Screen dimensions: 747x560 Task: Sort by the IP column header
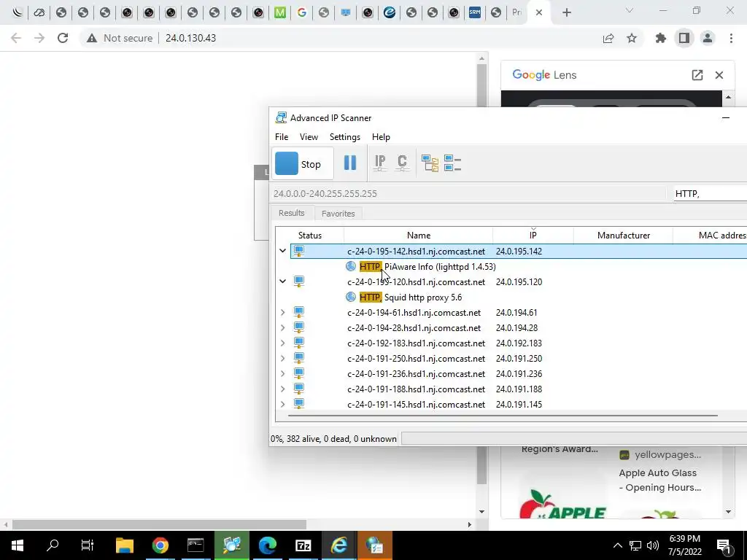533,236
